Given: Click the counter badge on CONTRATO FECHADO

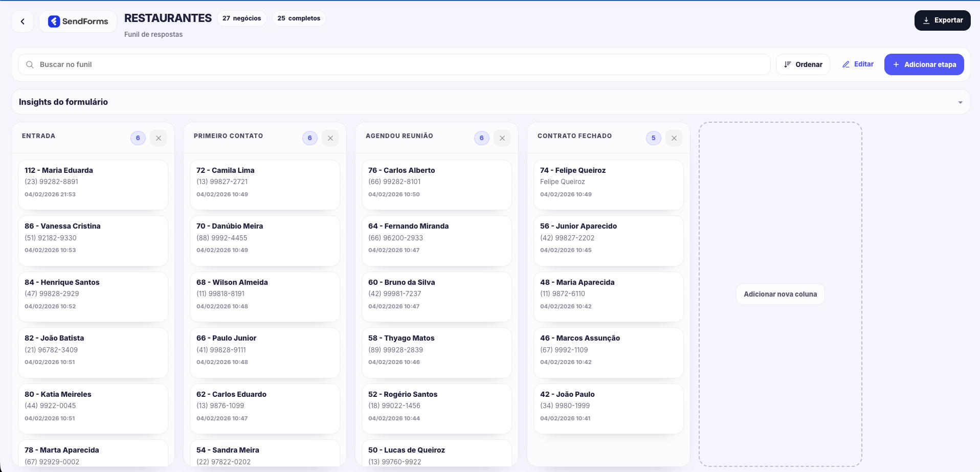Looking at the screenshot, I should [x=653, y=138].
